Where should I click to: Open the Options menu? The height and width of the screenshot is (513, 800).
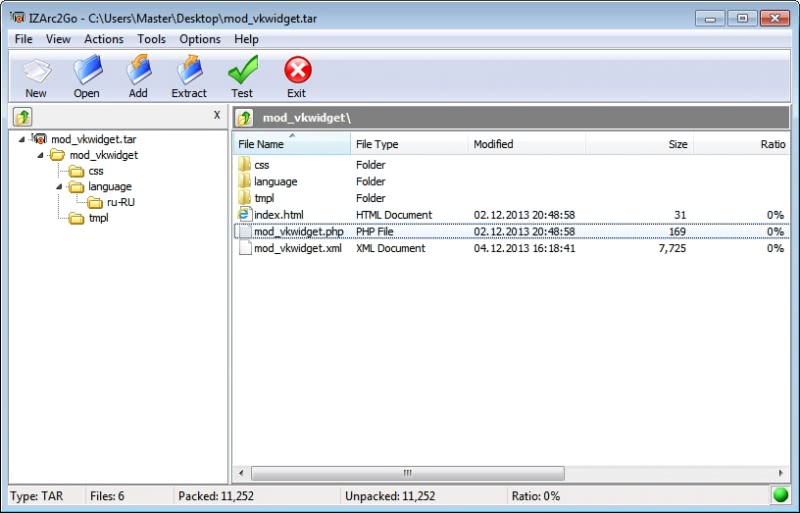tap(199, 39)
